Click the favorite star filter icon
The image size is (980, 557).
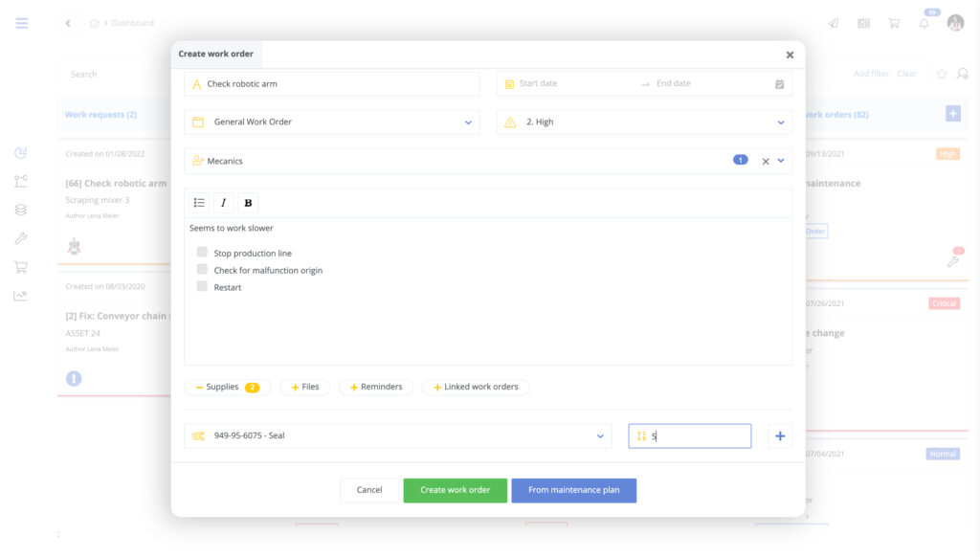pyautogui.click(x=942, y=74)
